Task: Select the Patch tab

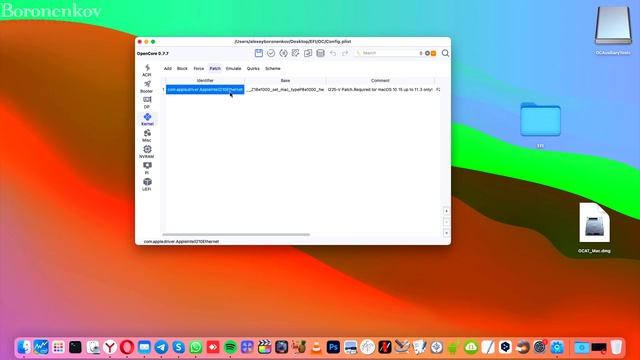Action: pos(215,69)
